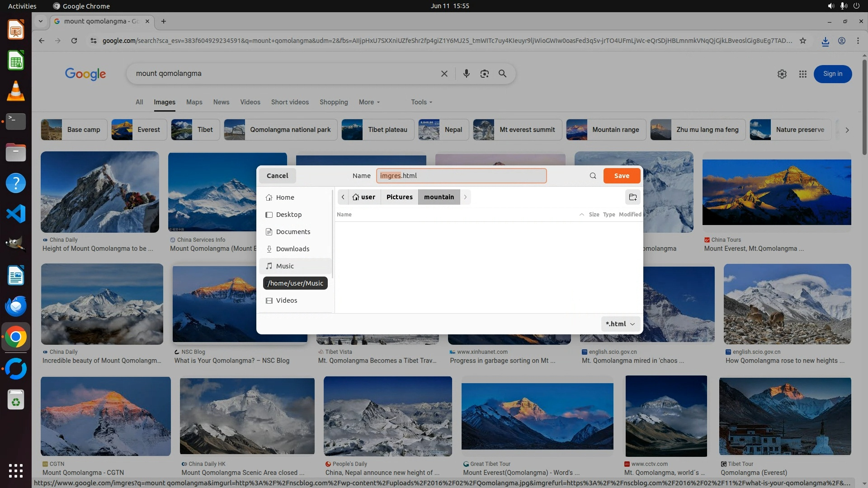Open the *.html file type dropdown

pyautogui.click(x=620, y=324)
